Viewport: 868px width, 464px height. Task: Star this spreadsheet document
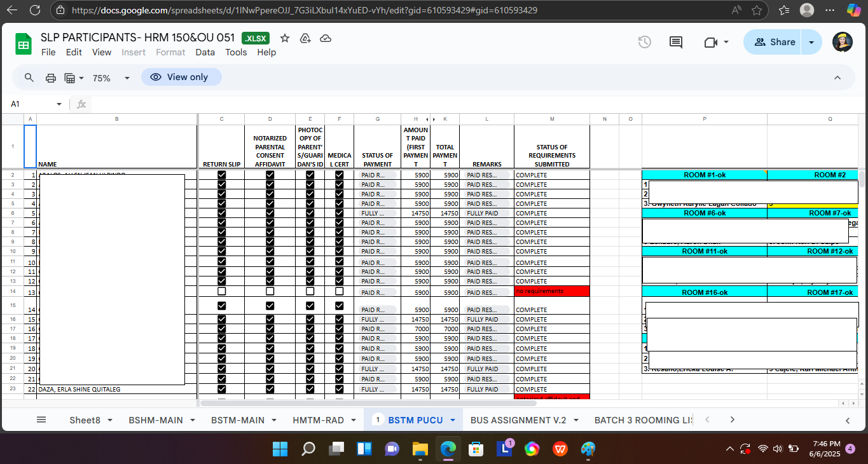click(285, 38)
